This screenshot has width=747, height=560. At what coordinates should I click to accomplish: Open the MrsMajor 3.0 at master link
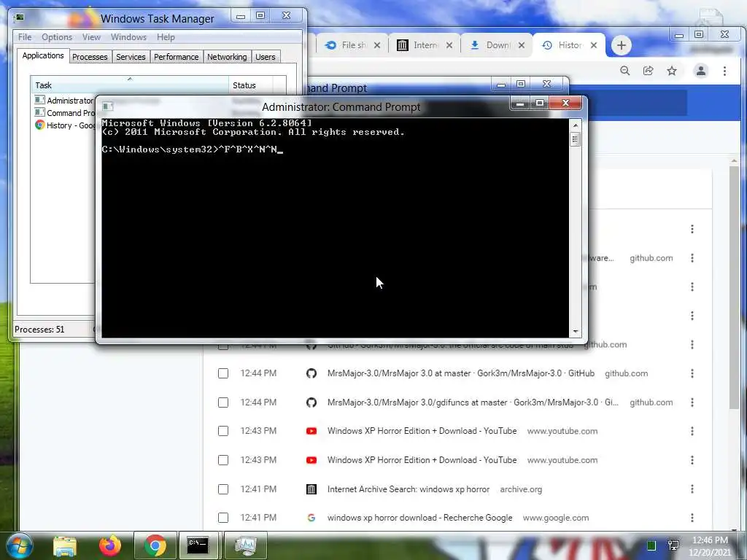[x=461, y=373]
